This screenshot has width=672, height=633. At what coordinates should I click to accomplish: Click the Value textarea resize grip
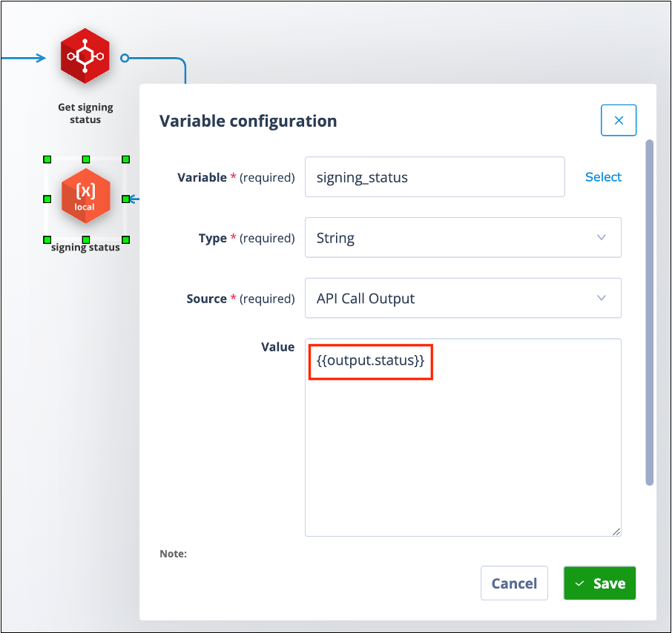point(616,531)
